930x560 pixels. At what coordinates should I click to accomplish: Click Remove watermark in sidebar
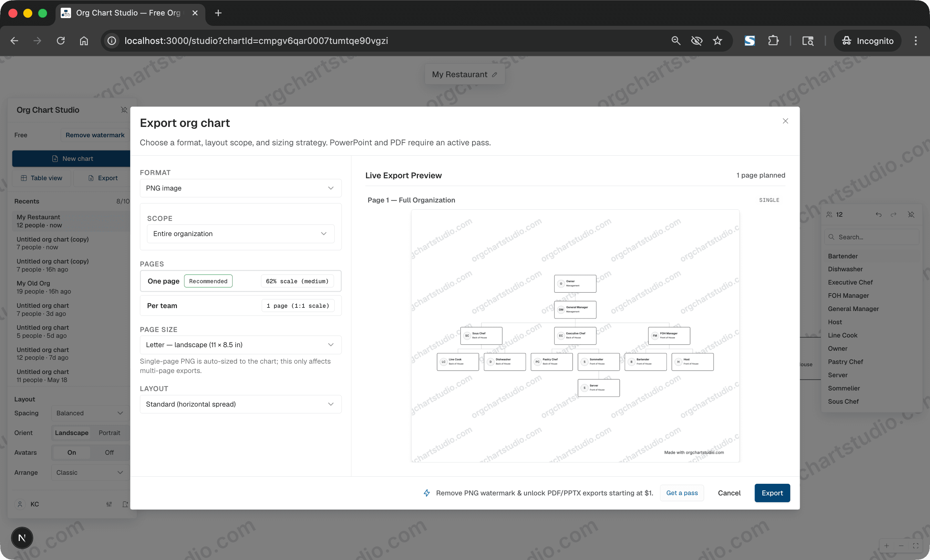click(95, 135)
